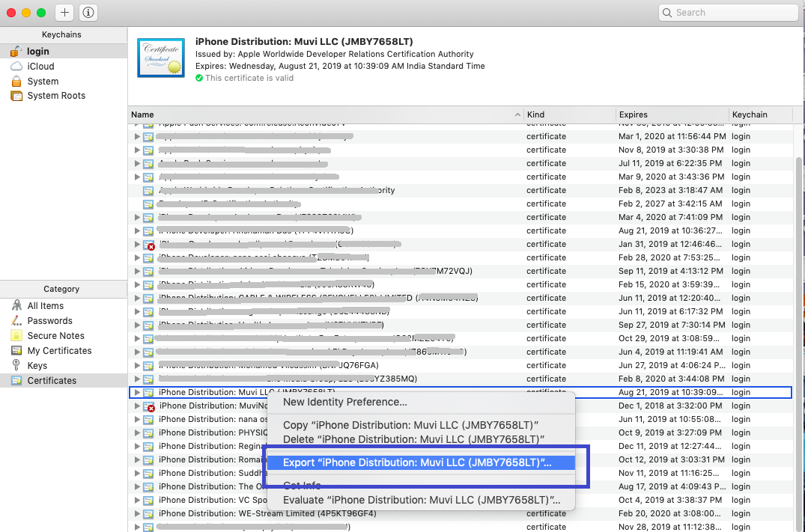Expand the iPhone Distribution VC Spo row
The height and width of the screenshot is (532, 805).
pyautogui.click(x=137, y=500)
